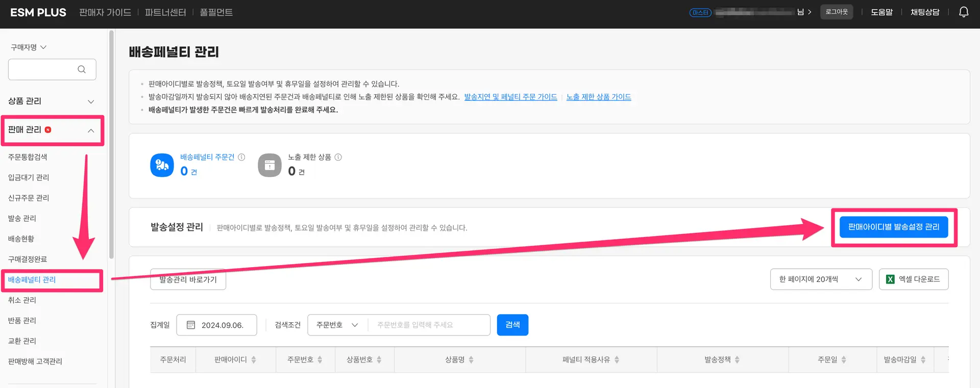This screenshot has width=980, height=388.
Task: Open 도움말 in top menu
Action: [x=881, y=12]
